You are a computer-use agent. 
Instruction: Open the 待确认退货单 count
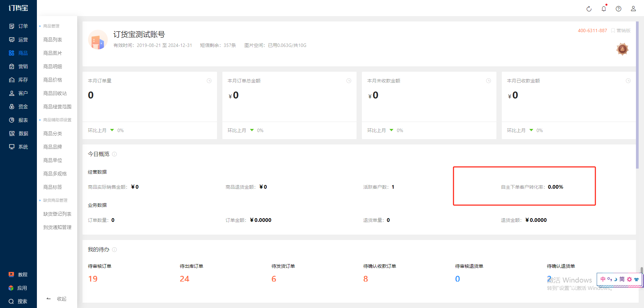pos(549,279)
